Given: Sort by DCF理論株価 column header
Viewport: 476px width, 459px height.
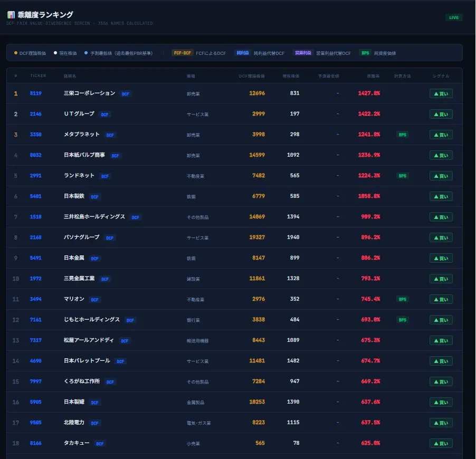Looking at the screenshot, I should click(251, 76).
